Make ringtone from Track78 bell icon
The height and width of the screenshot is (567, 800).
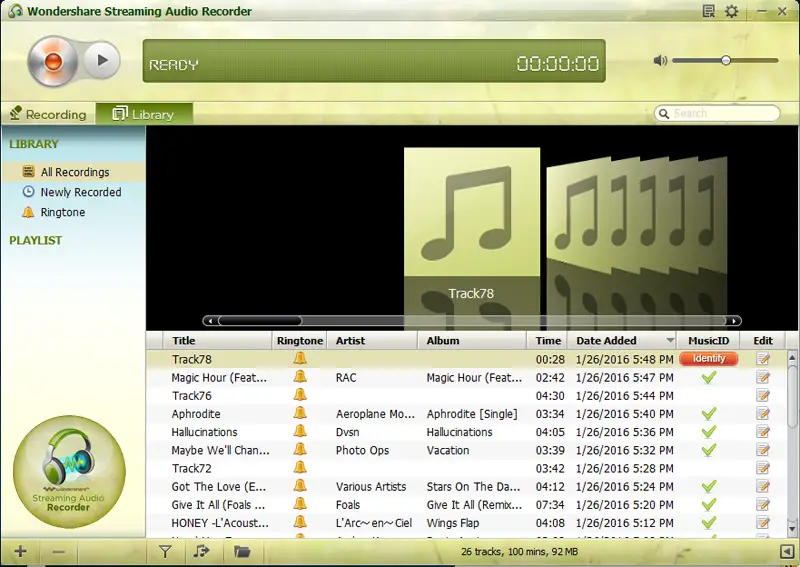(x=300, y=358)
